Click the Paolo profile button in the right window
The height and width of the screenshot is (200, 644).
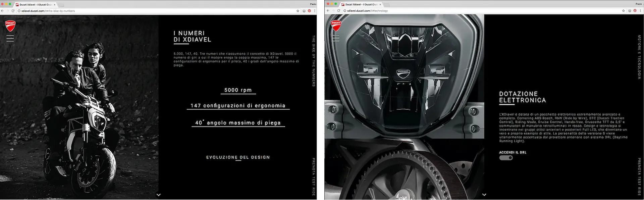639,4
